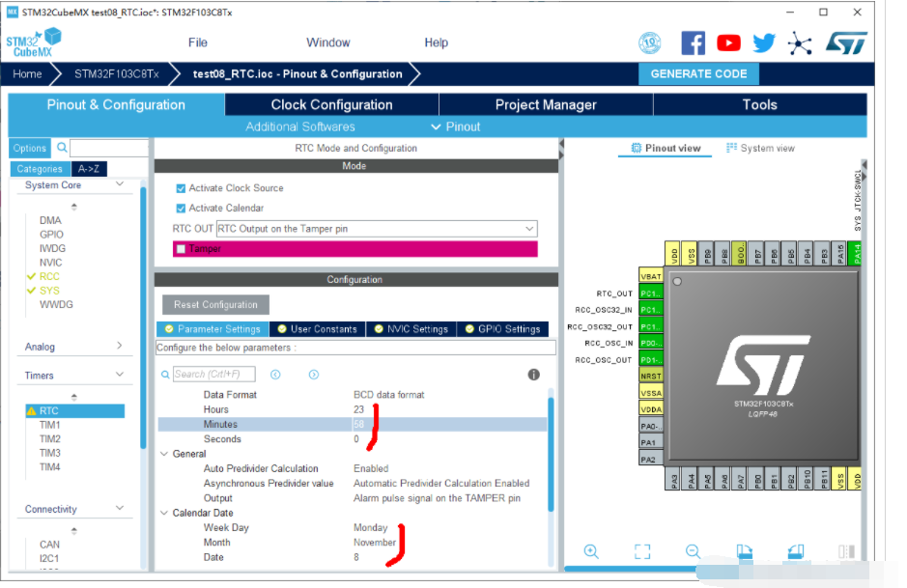Open the GPIO Settings tab
907x588 pixels.
pyautogui.click(x=502, y=329)
